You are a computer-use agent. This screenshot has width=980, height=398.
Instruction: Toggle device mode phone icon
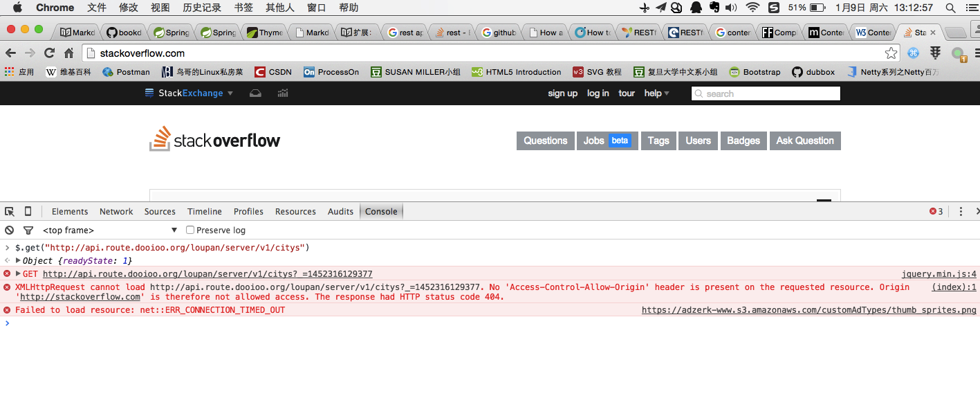[x=28, y=211]
